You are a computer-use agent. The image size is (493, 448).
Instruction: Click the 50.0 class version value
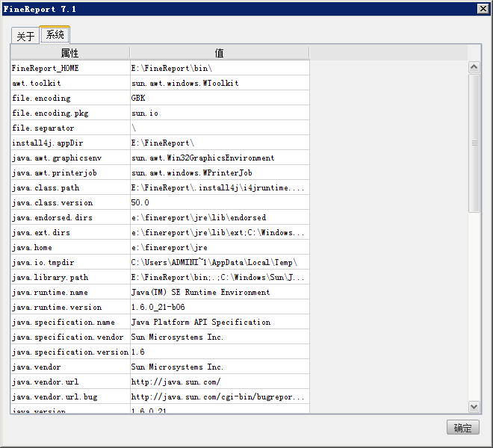pos(220,202)
